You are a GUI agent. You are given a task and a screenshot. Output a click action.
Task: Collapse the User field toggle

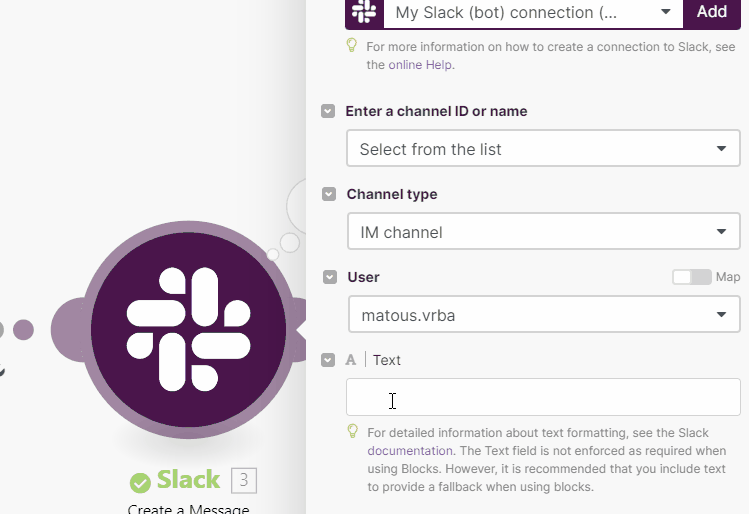click(x=330, y=277)
